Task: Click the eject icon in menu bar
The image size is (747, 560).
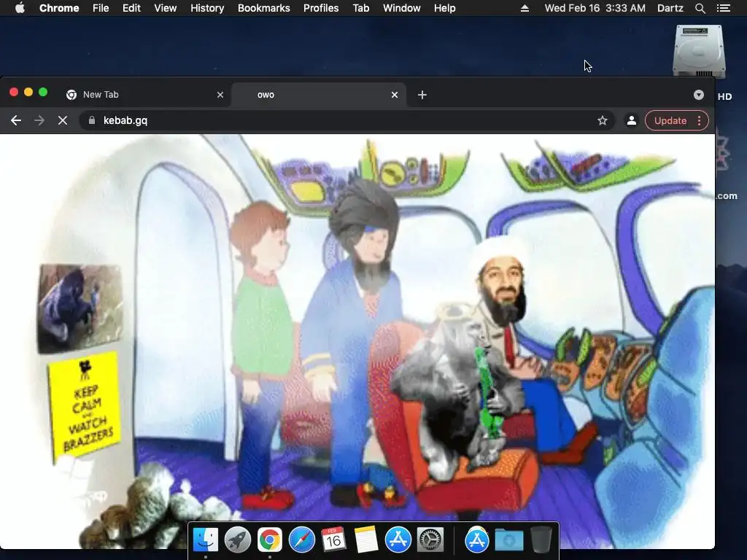Action: [525, 8]
